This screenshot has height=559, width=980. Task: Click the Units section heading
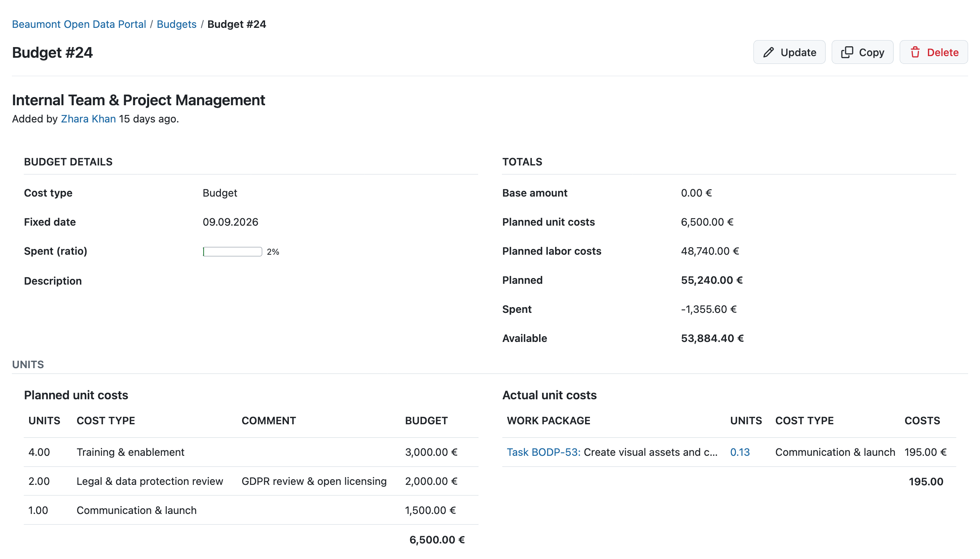click(x=28, y=364)
